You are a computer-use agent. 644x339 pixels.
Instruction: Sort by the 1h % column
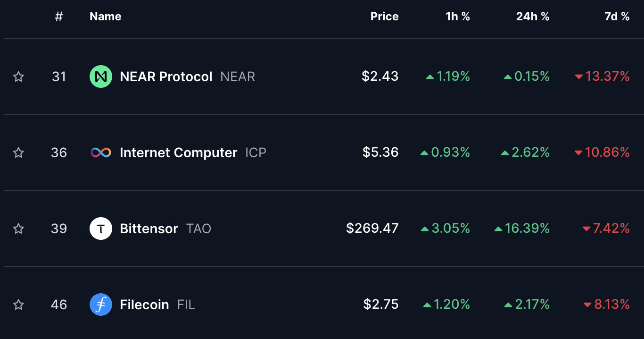pos(458,17)
